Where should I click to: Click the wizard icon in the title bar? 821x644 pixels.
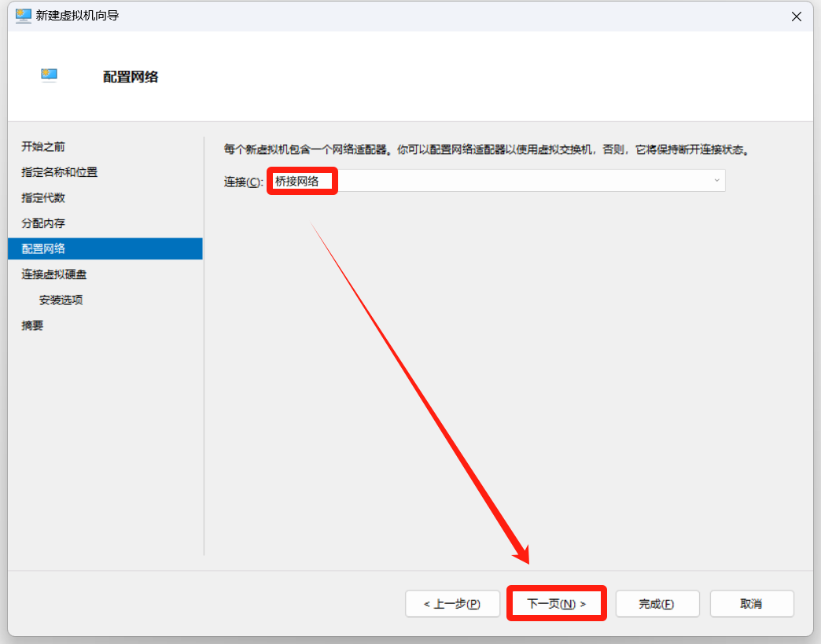tap(23, 16)
